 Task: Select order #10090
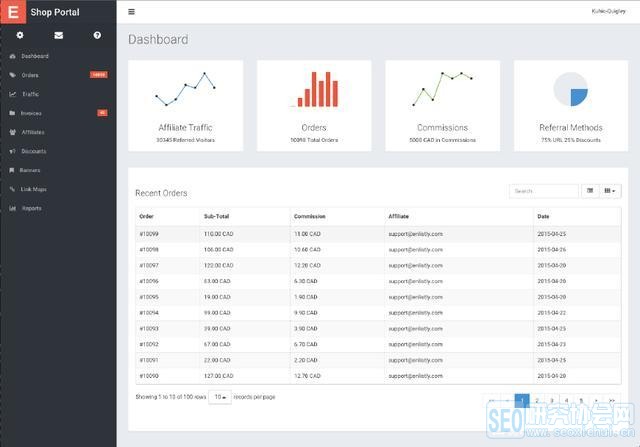[149, 376]
